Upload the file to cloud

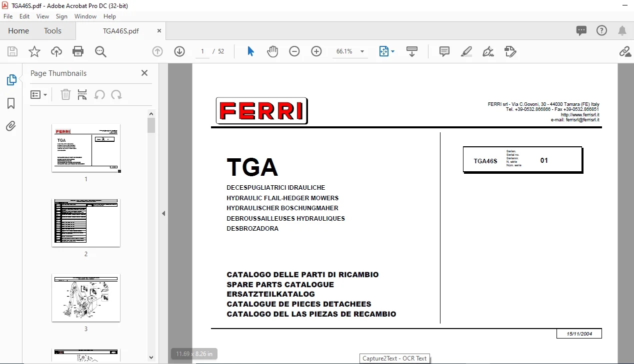click(56, 51)
